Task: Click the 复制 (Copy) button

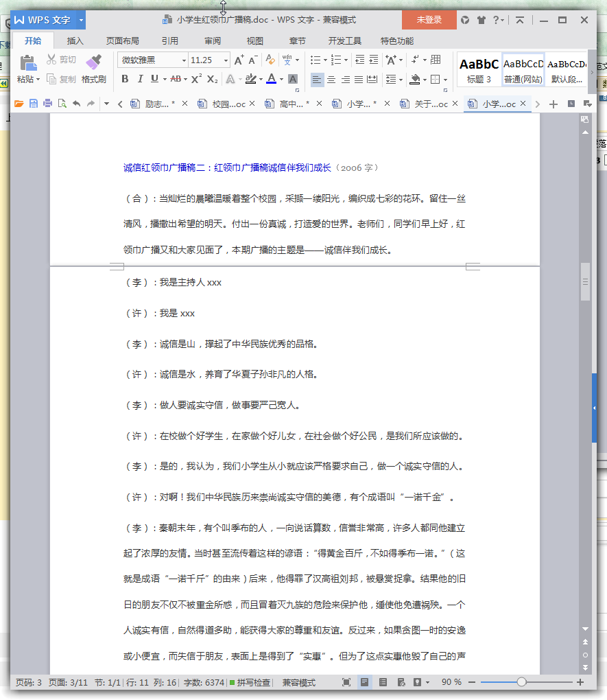Action: tap(62, 80)
